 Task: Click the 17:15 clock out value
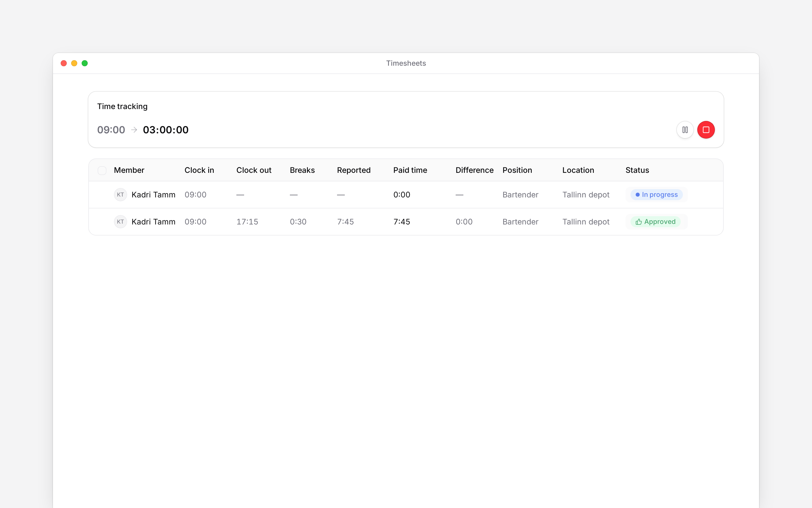(247, 222)
